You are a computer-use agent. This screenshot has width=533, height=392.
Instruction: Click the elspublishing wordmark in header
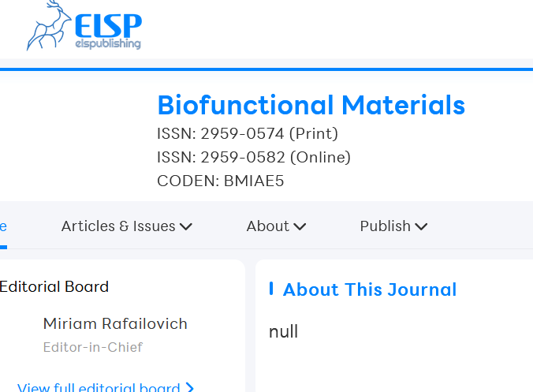pyautogui.click(x=108, y=44)
